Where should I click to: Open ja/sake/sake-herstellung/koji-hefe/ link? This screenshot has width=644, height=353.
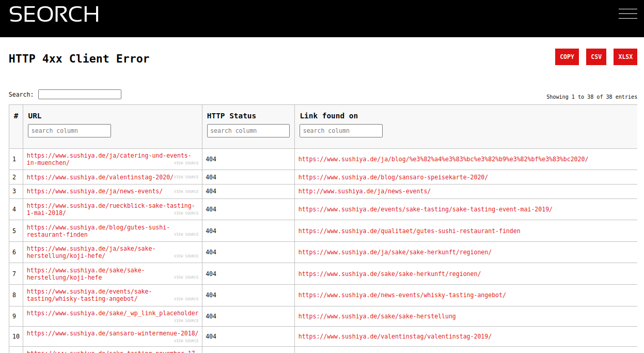click(x=91, y=252)
